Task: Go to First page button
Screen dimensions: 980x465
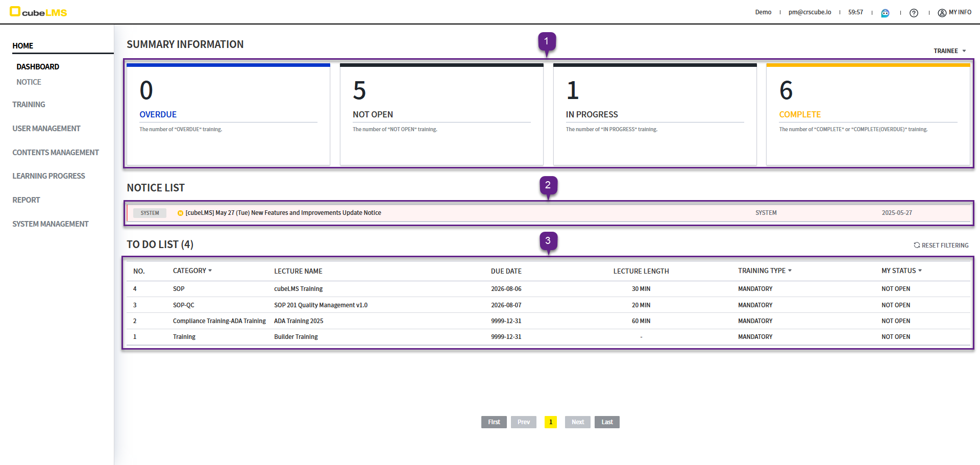Action: pos(494,422)
